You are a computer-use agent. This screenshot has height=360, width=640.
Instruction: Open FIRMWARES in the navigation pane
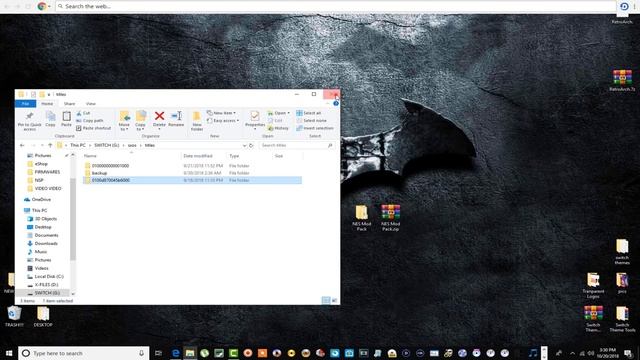(47, 172)
